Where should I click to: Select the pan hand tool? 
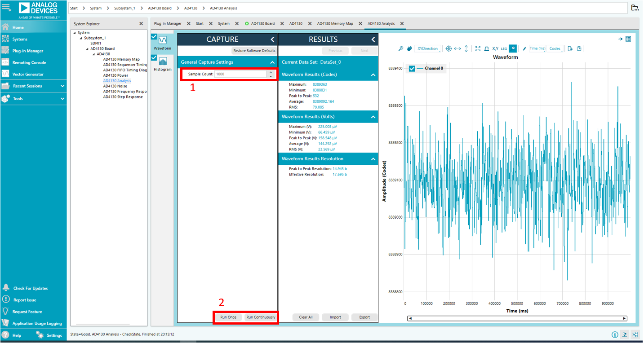point(409,48)
